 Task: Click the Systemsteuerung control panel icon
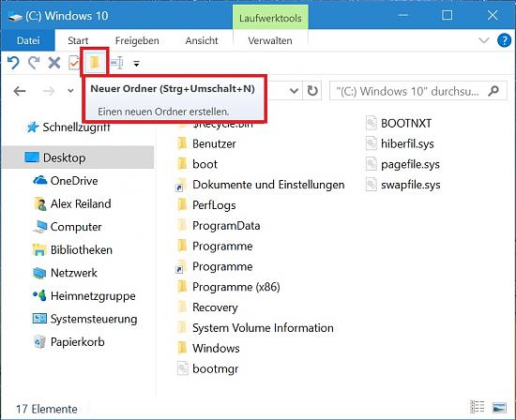pos(39,319)
